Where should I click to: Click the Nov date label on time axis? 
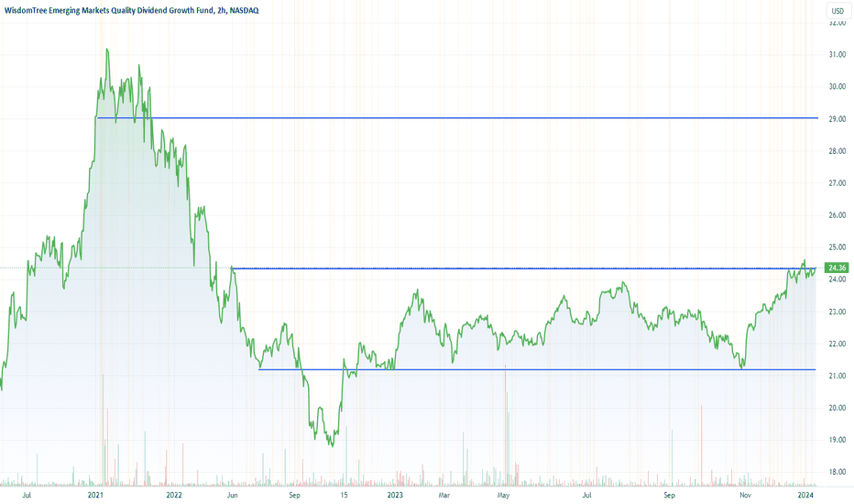click(x=745, y=495)
